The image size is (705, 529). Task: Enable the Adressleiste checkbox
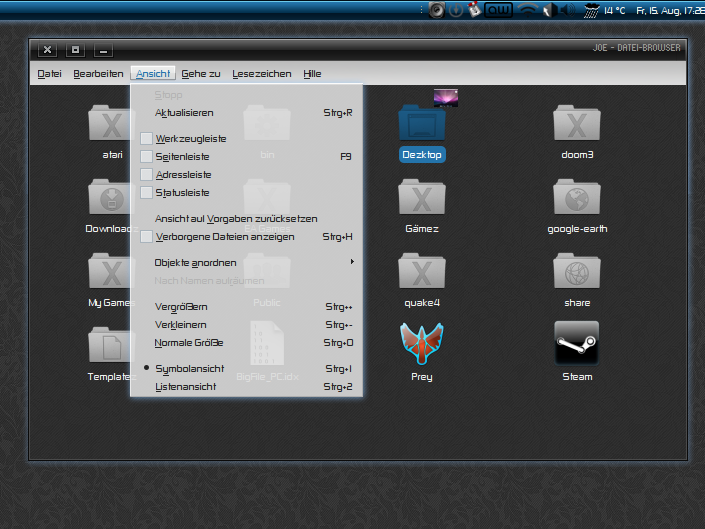[146, 174]
